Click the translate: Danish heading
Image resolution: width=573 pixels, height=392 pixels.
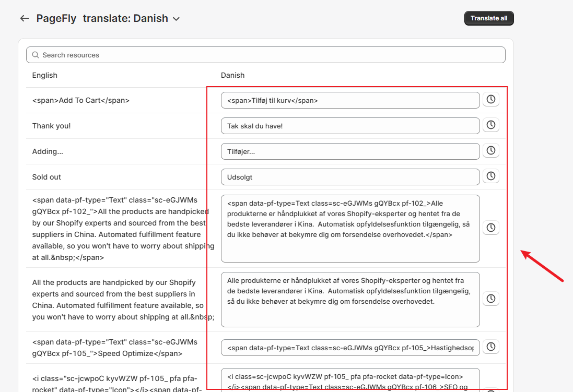coord(125,18)
